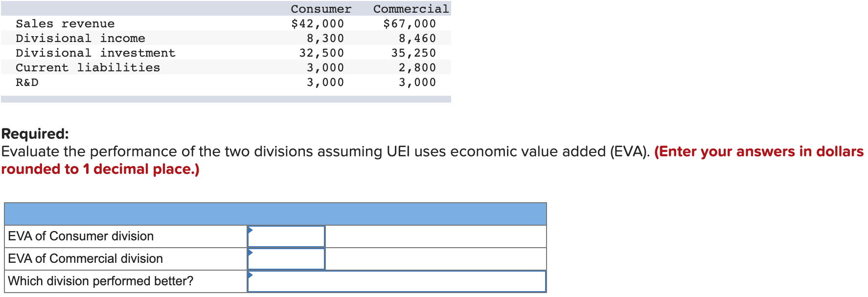
Task: Click the 'Required:' heading text
Action: point(34,132)
